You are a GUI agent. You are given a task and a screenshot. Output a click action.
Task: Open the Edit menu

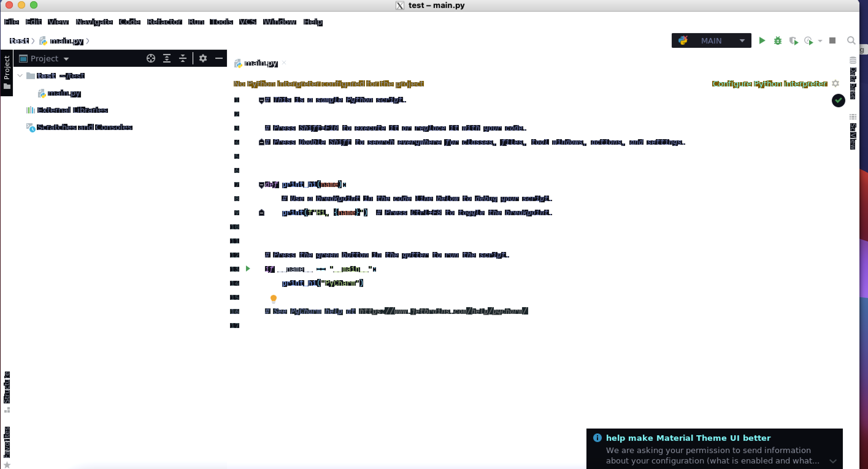click(33, 21)
